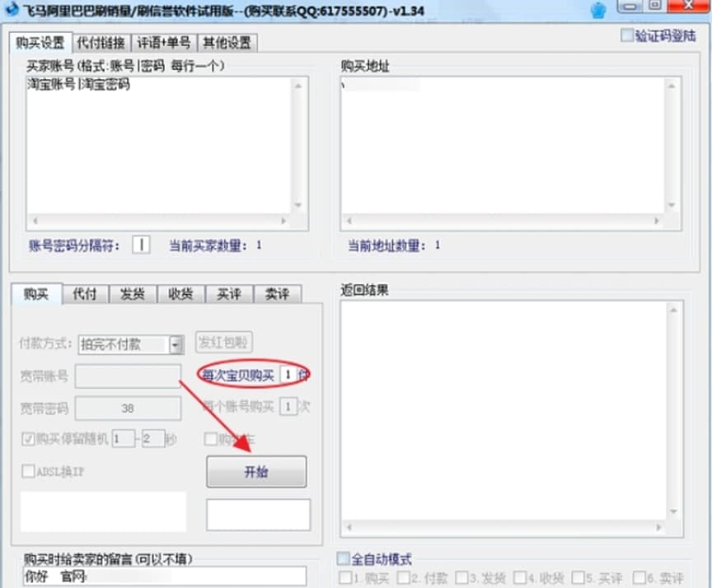Viewport: 712px width, 588px height.
Task: Click the 宽带密码 input field
Action: [128, 408]
